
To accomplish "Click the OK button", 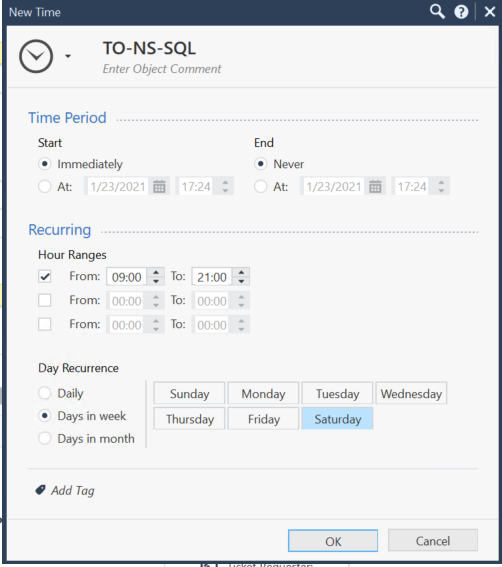I will [x=333, y=541].
